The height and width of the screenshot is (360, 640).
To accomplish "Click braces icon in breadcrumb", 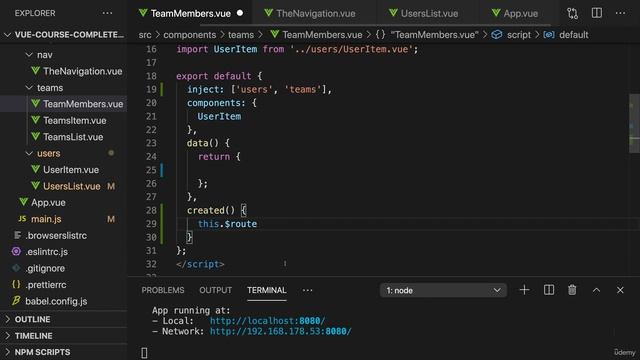I will coord(380,35).
